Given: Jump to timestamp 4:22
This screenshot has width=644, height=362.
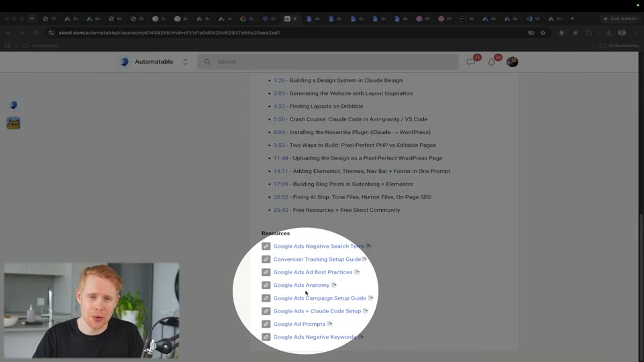Looking at the screenshot, I should pyautogui.click(x=279, y=107).
